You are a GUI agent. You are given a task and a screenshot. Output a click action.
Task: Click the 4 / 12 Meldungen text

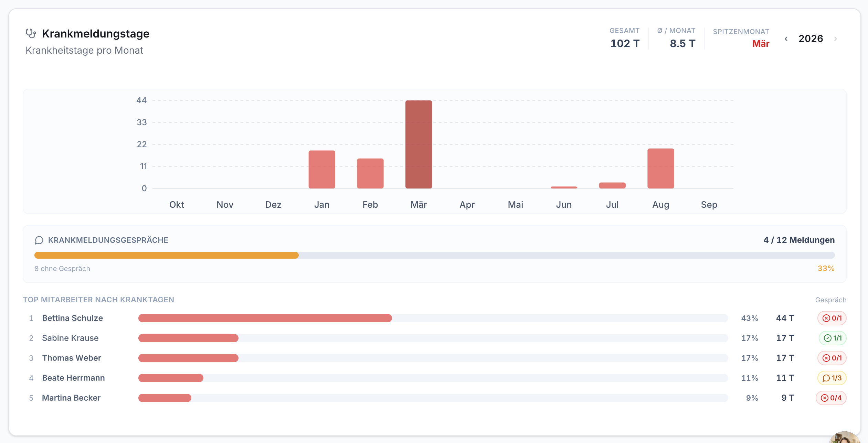coord(799,240)
